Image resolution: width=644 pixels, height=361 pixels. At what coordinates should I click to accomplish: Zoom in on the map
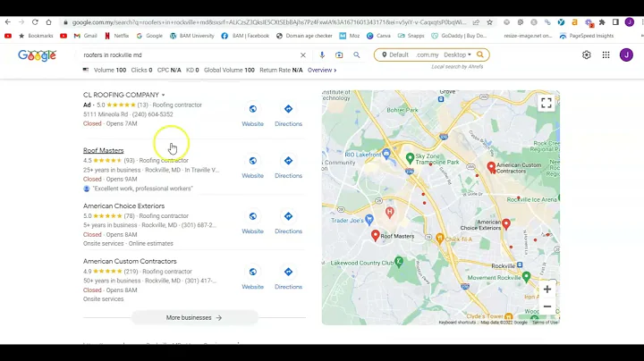(x=547, y=290)
